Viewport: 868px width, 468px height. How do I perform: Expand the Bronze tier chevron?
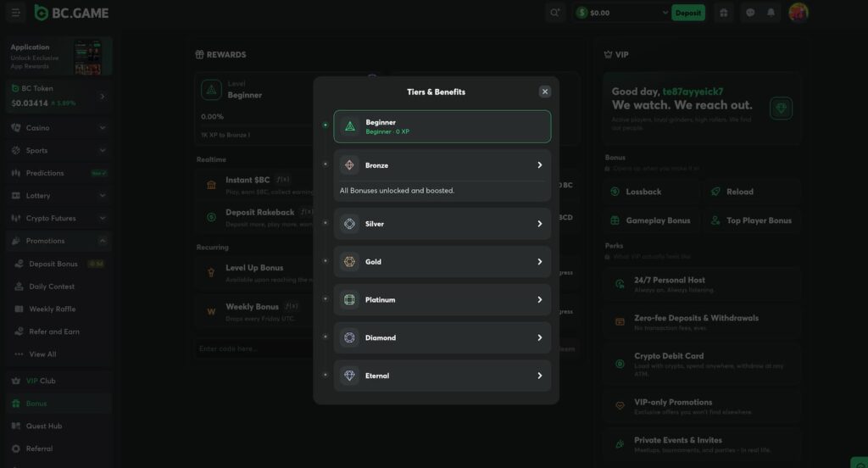click(x=539, y=165)
